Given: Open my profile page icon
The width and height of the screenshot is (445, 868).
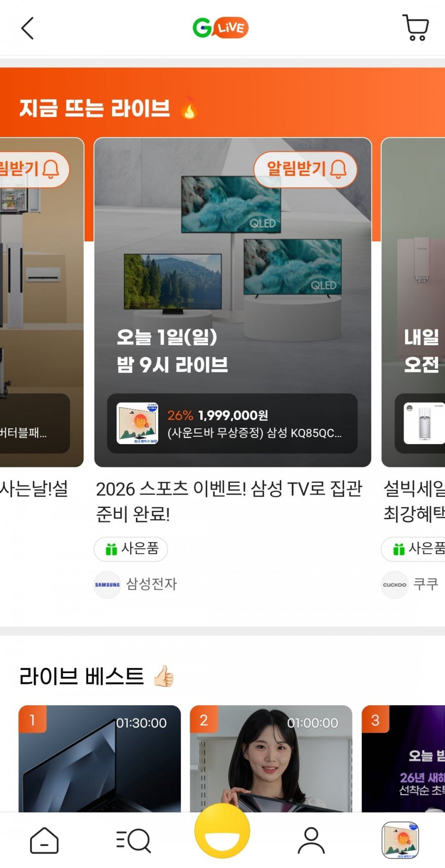Looking at the screenshot, I should (x=311, y=840).
